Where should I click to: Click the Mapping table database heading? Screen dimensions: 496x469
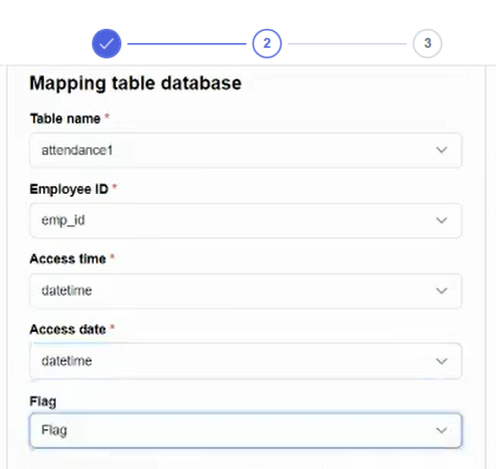pyautogui.click(x=135, y=83)
